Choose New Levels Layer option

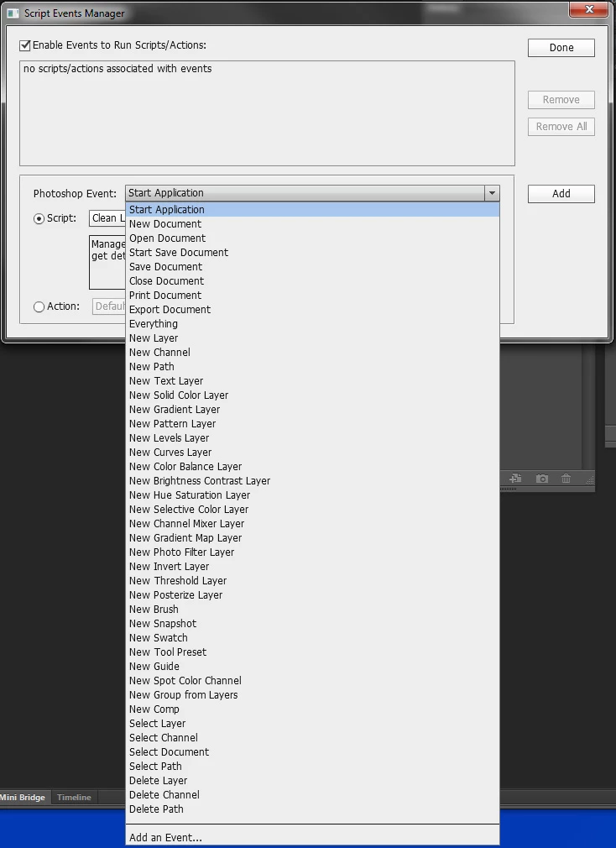tap(312, 438)
